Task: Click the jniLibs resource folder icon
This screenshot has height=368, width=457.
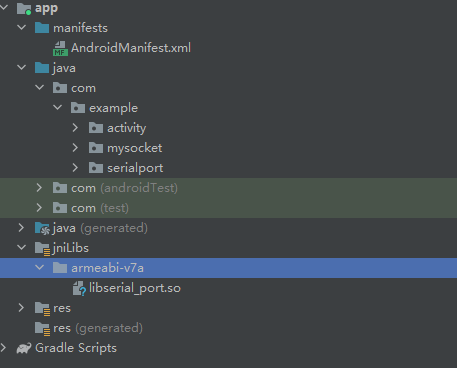Action: (42, 249)
